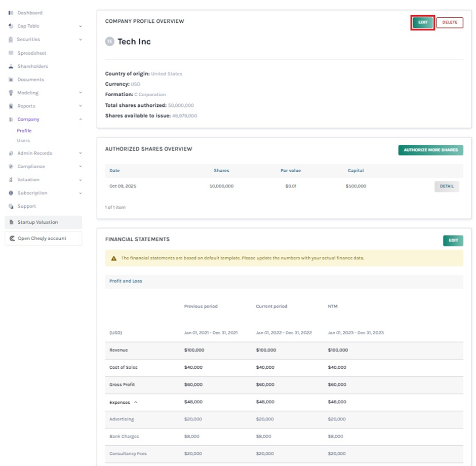
Task: Click the Documents icon in sidebar
Action: pos(11,80)
